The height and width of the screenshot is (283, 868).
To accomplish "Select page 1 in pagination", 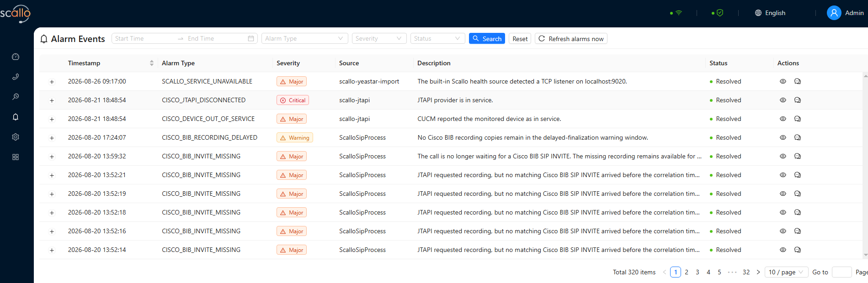I will (x=676, y=272).
